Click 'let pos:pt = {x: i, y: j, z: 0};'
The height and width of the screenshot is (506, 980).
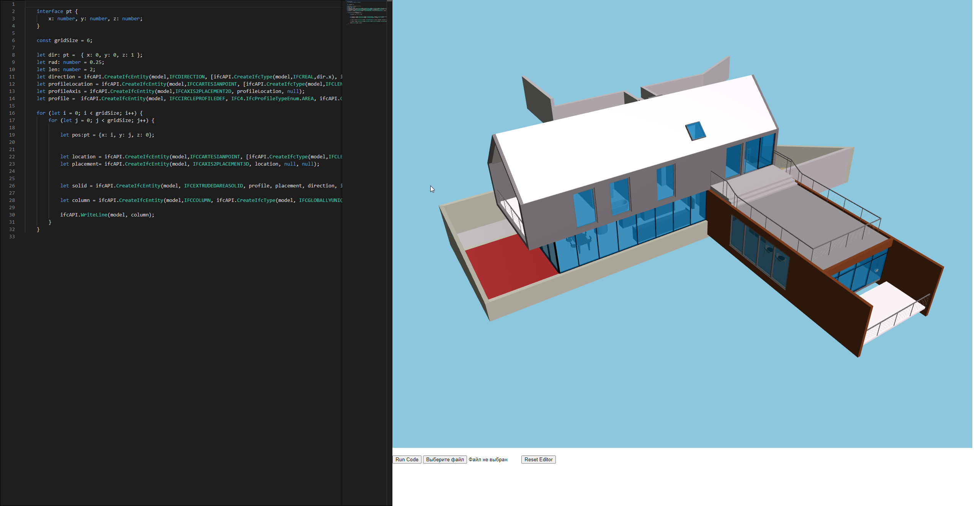click(x=107, y=135)
